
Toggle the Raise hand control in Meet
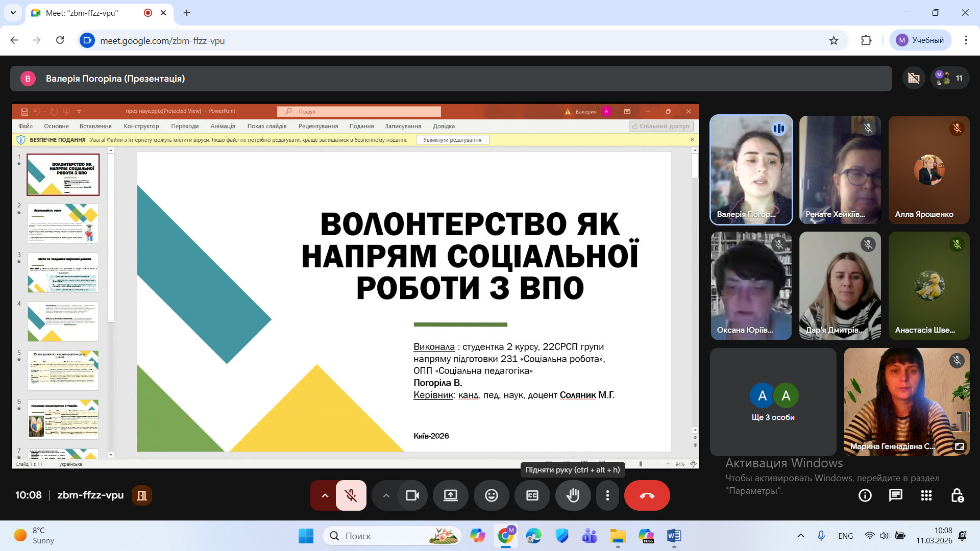pyautogui.click(x=573, y=495)
